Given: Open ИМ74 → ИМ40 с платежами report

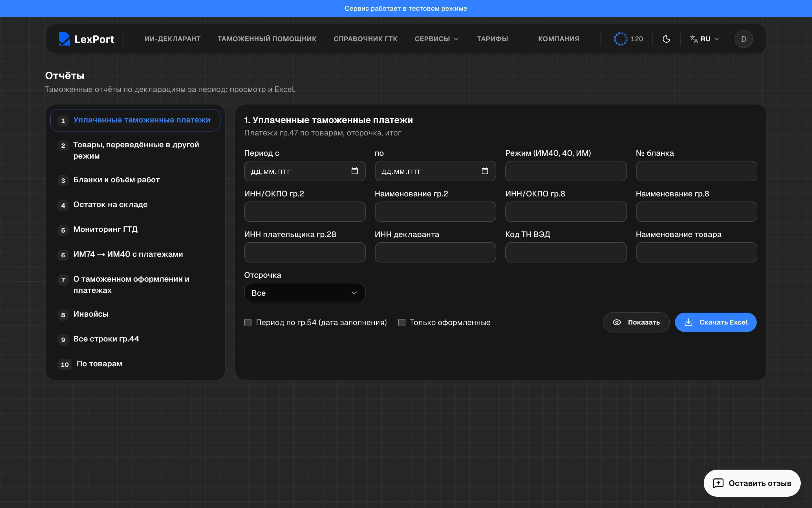Looking at the screenshot, I should point(135,254).
